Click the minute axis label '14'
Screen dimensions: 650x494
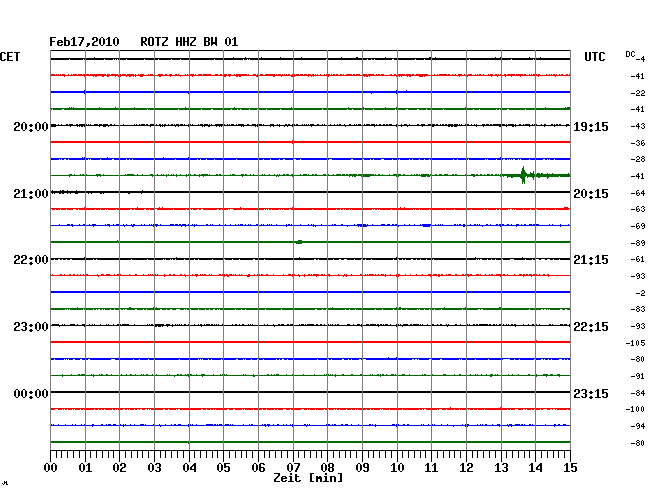[535, 468]
